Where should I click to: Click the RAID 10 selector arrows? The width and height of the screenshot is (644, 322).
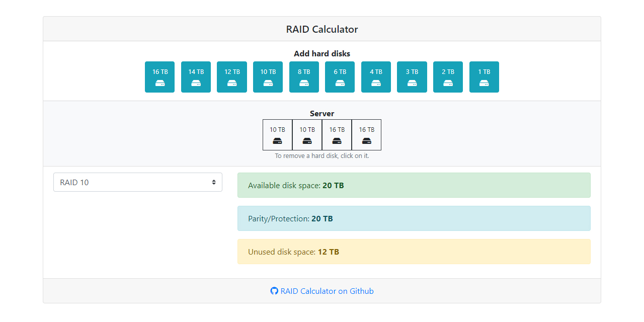click(x=213, y=182)
